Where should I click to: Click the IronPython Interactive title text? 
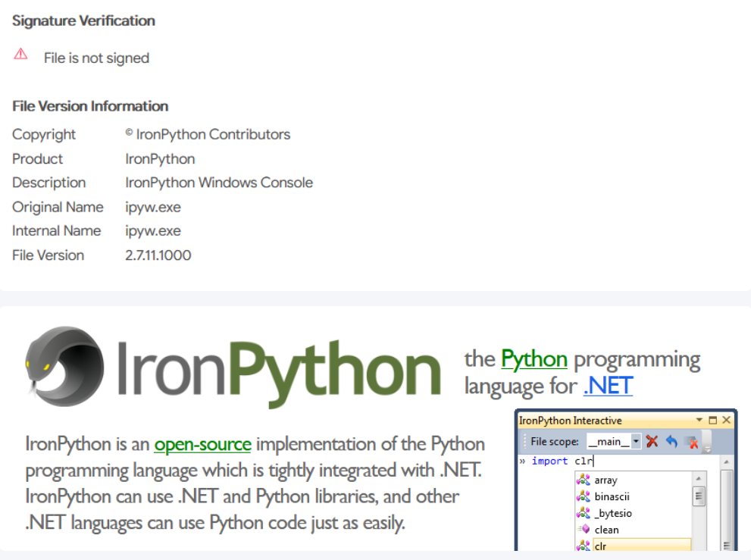pos(571,421)
